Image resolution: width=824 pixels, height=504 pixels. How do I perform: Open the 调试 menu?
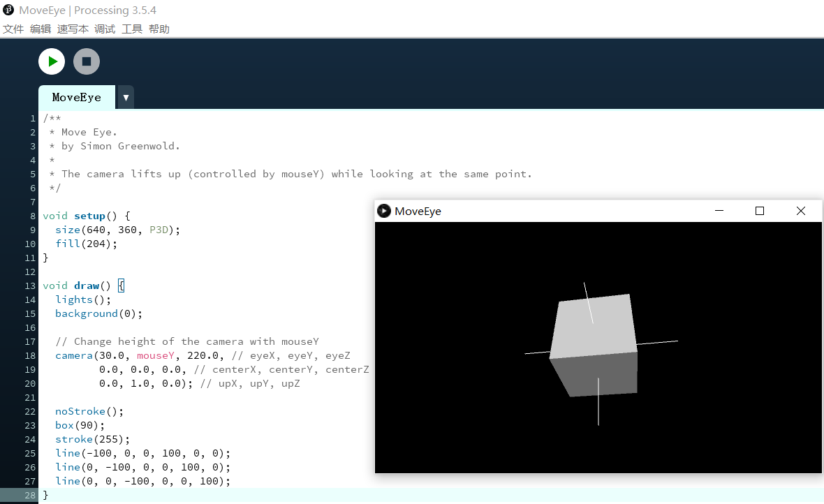[105, 29]
